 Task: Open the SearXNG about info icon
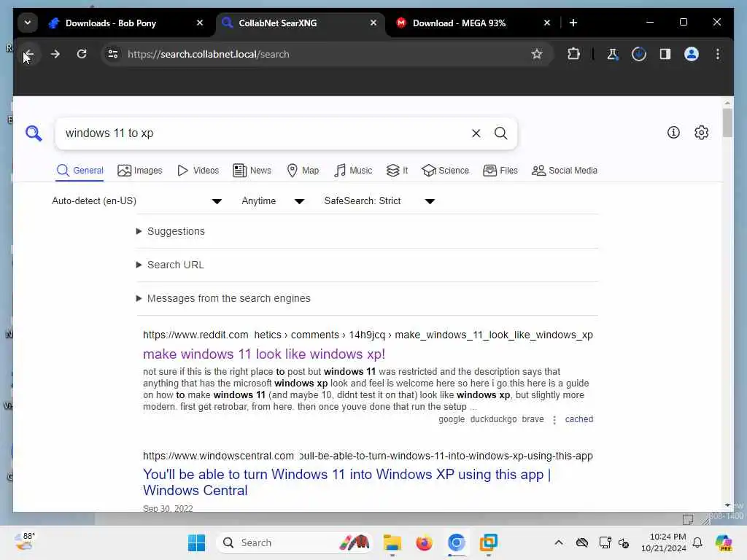click(673, 133)
